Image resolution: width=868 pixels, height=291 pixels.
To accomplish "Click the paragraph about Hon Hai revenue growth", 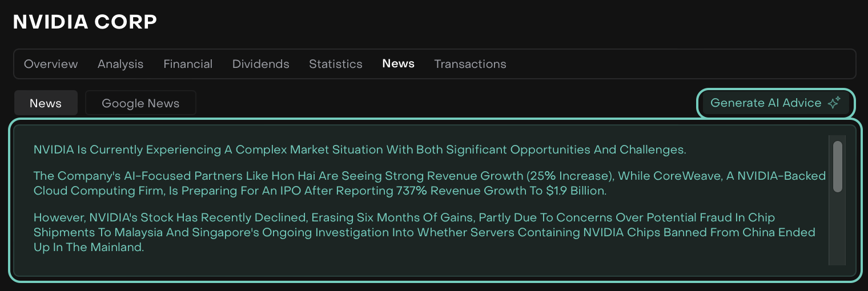I will pos(400,183).
